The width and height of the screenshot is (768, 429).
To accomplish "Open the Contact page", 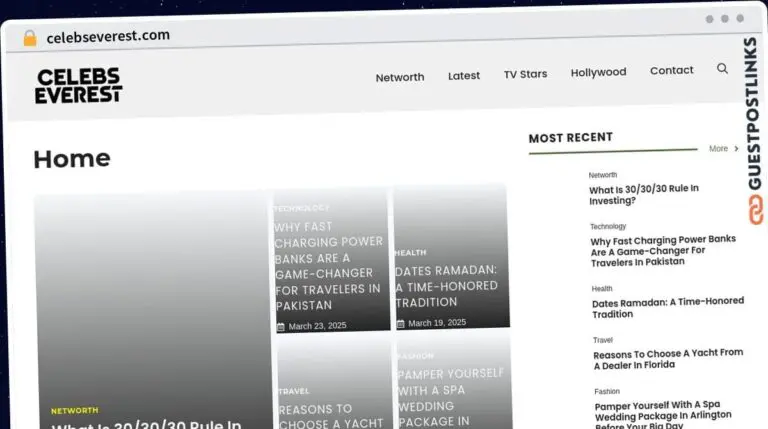I will pos(671,70).
